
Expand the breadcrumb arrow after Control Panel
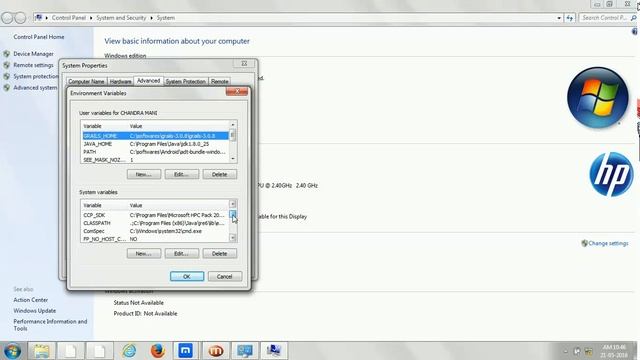pyautogui.click(x=91, y=18)
